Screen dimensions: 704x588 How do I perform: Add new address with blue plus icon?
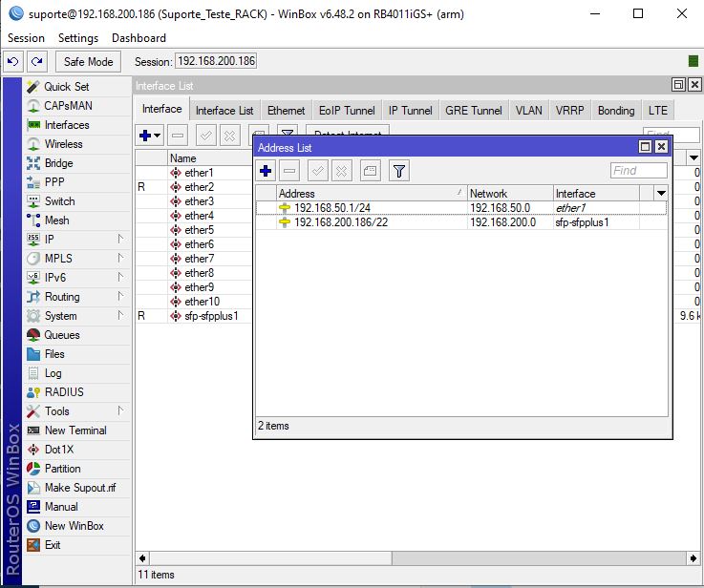tap(267, 171)
